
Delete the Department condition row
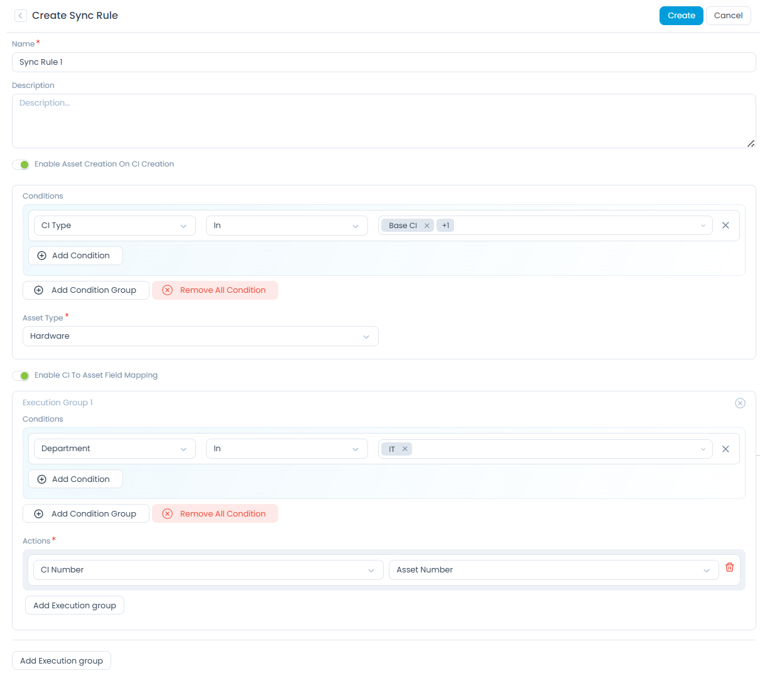pyautogui.click(x=725, y=449)
